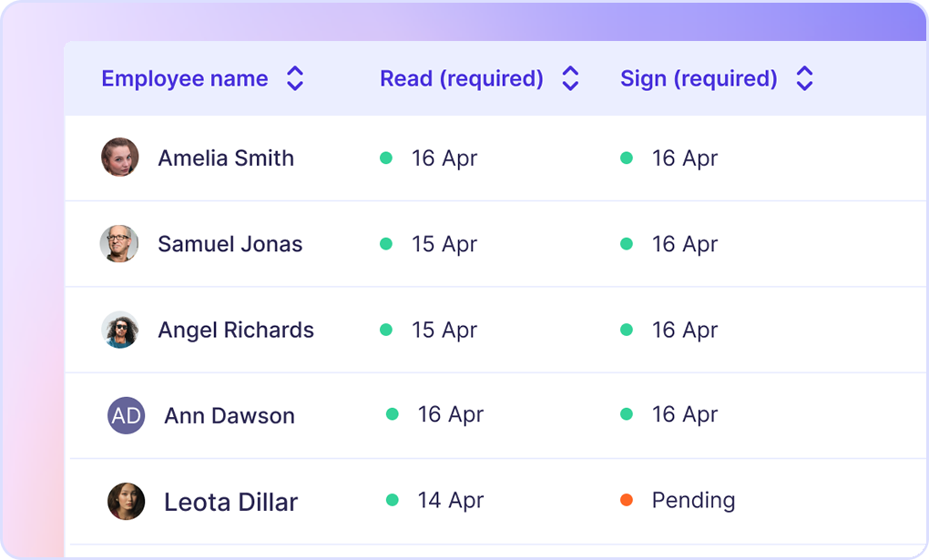Sort by Sign (required) column arrows
The height and width of the screenshot is (560, 929).
[x=804, y=78]
